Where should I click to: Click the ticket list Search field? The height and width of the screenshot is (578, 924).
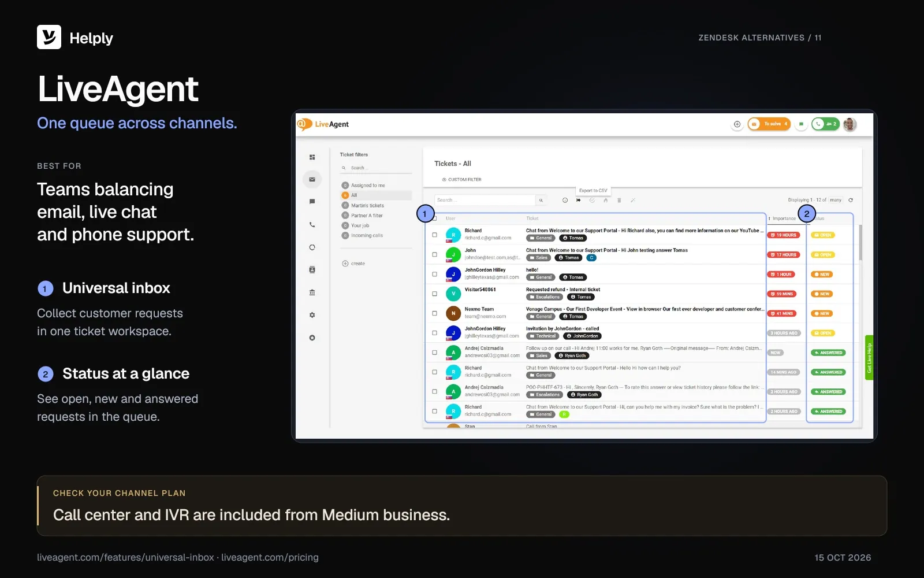click(485, 200)
